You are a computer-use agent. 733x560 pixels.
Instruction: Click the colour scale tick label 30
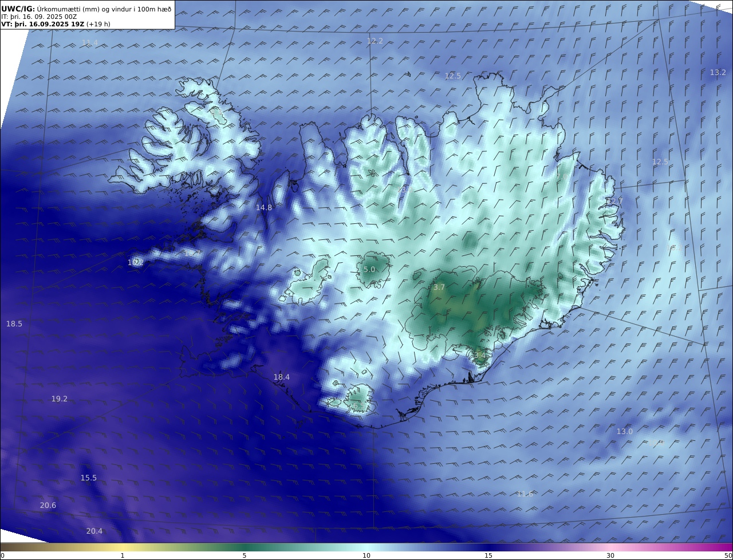[x=610, y=555]
